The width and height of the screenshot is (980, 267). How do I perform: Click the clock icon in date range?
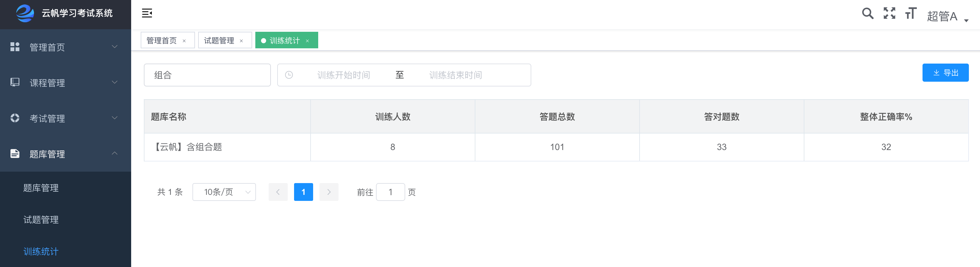tap(289, 75)
